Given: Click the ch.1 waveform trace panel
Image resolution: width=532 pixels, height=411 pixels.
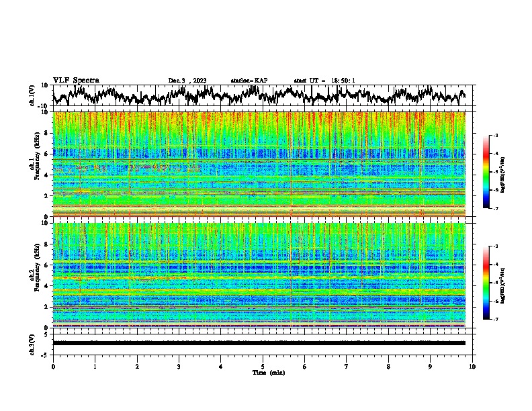Looking at the screenshot, I should point(264,95).
